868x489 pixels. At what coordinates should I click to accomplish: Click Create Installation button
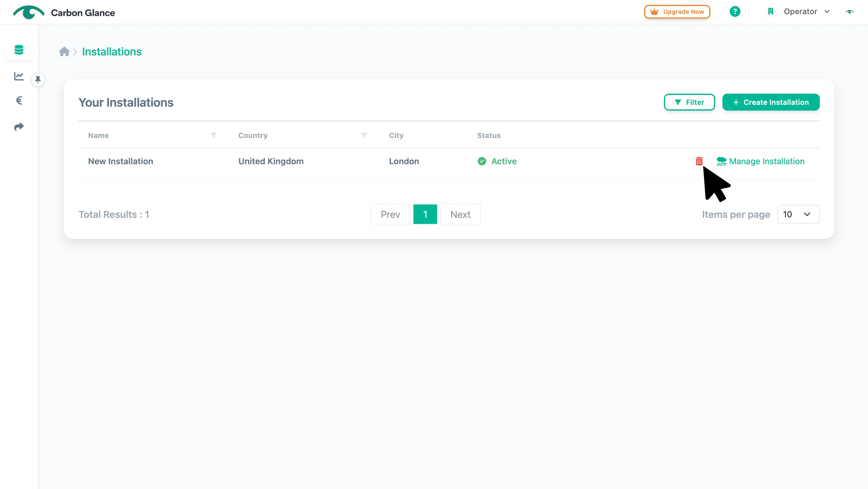click(x=771, y=102)
